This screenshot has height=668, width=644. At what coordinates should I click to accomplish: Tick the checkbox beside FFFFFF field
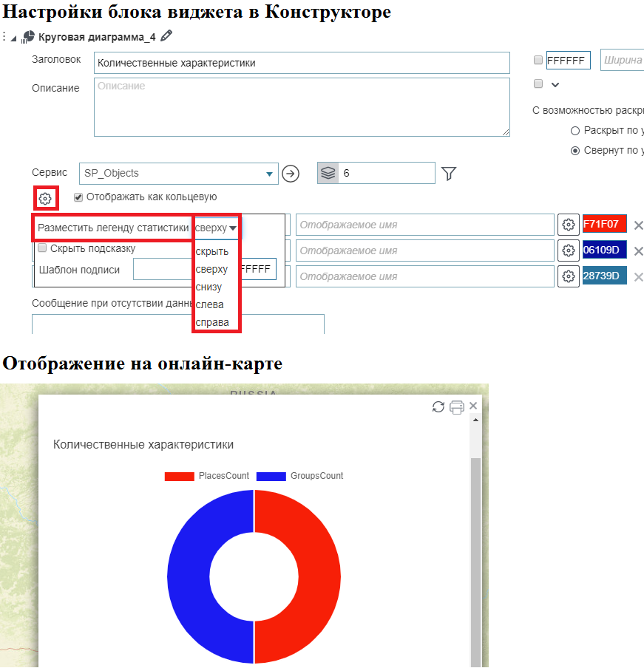pyautogui.click(x=538, y=61)
